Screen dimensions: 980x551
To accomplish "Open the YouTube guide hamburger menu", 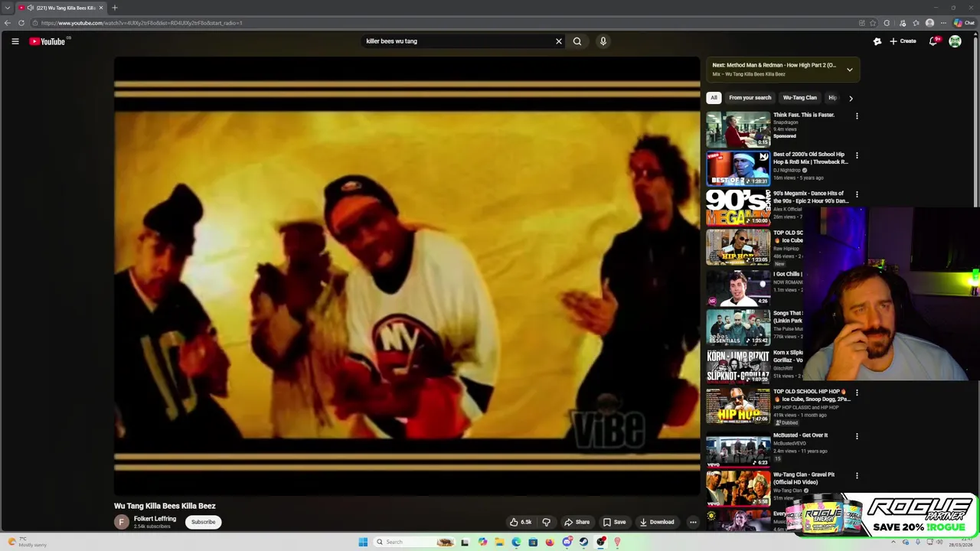I will [x=15, y=41].
